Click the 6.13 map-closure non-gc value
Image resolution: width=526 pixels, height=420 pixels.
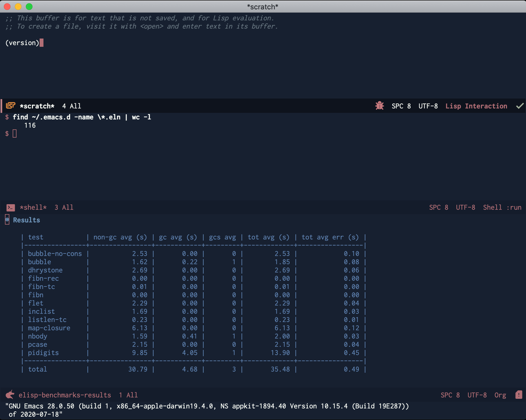click(x=140, y=328)
